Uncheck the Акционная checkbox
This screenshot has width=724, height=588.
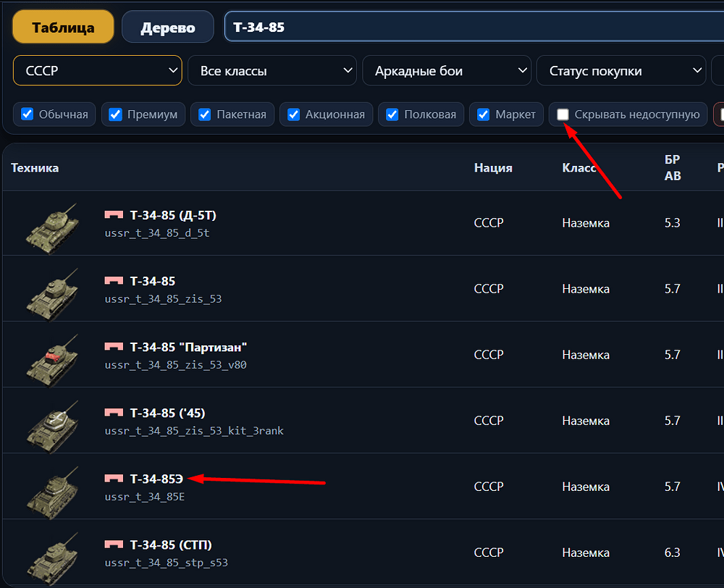click(294, 114)
